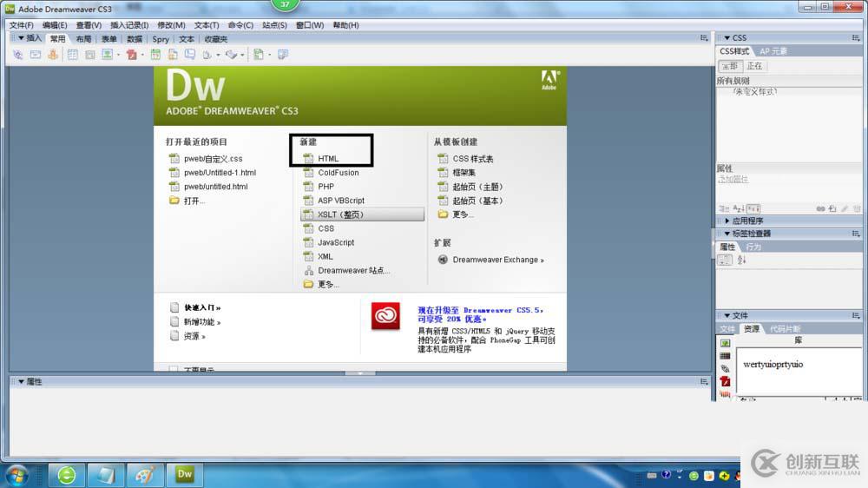868x488 pixels.
Task: Switch to the 行为 tab
Action: coord(753,247)
